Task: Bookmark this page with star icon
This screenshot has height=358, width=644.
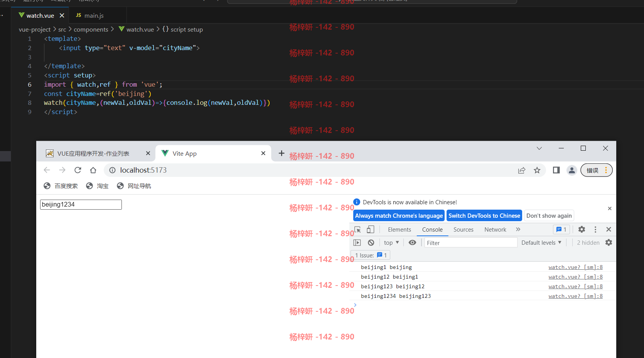Action: (x=537, y=170)
